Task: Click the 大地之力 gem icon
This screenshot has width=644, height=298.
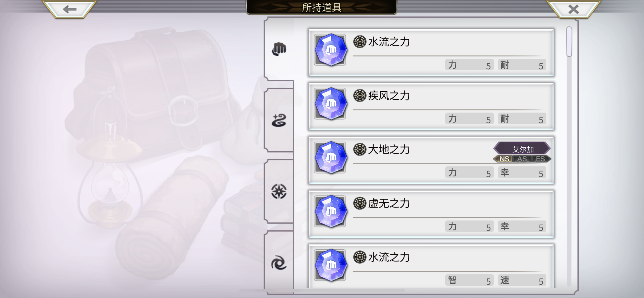Action: pyautogui.click(x=330, y=157)
